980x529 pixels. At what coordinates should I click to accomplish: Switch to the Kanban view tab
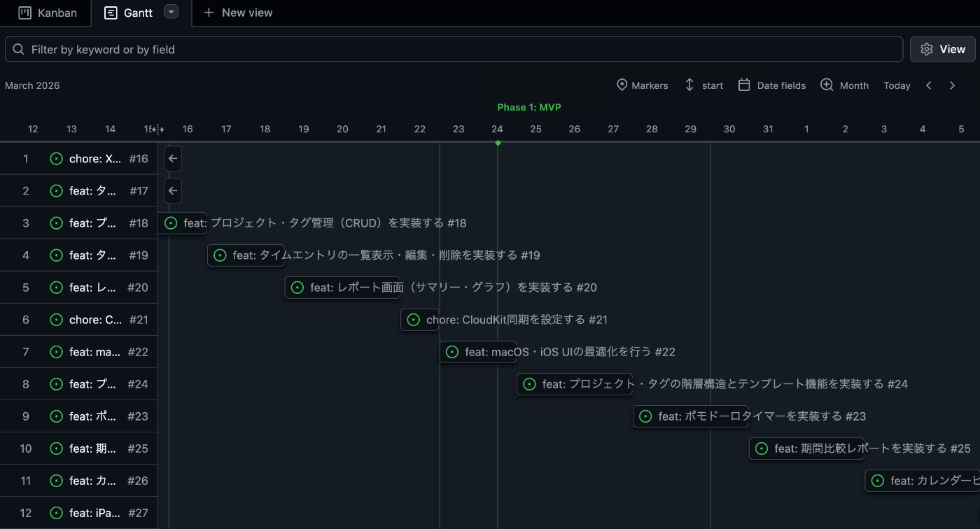click(x=47, y=13)
